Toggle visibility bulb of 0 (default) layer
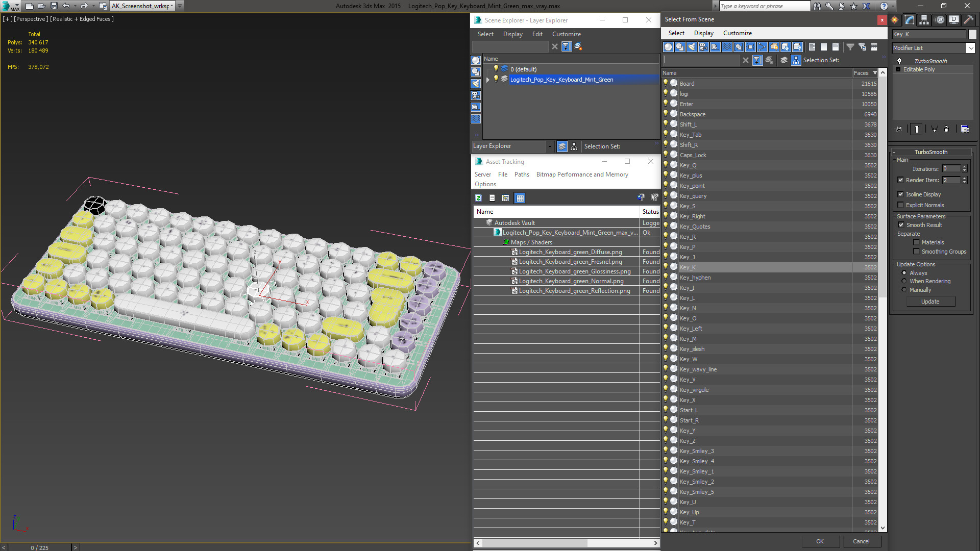This screenshot has width=980, height=551. 496,69
